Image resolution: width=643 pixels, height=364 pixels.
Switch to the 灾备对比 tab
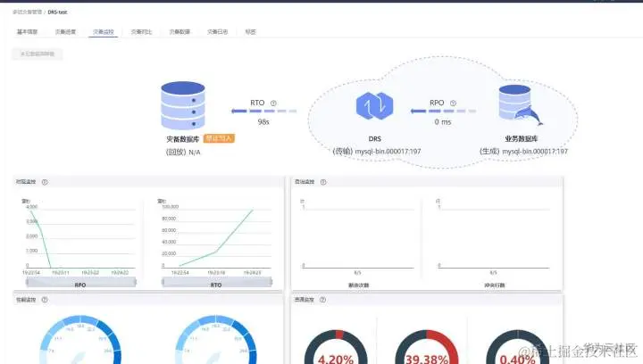(x=141, y=31)
